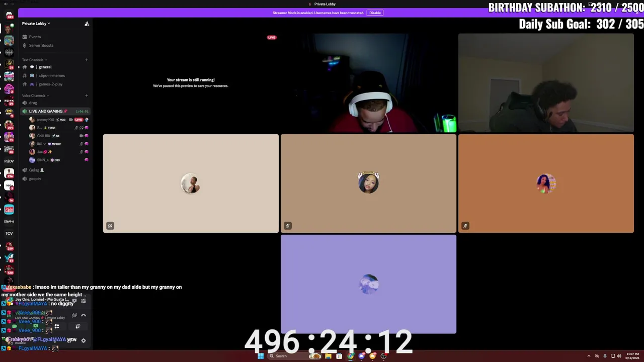Open OBS Studio from the taskbar

383,356
